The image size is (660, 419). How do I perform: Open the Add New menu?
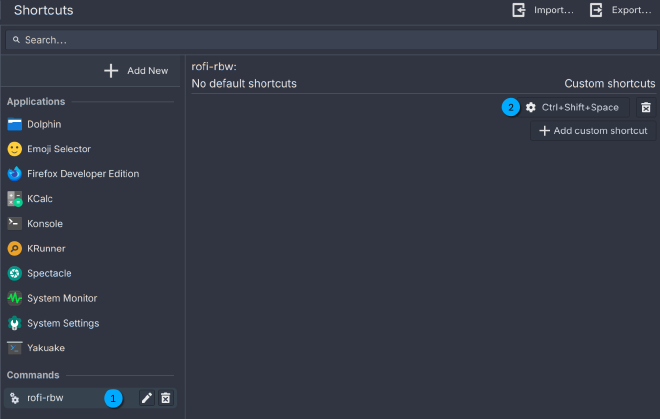point(137,71)
